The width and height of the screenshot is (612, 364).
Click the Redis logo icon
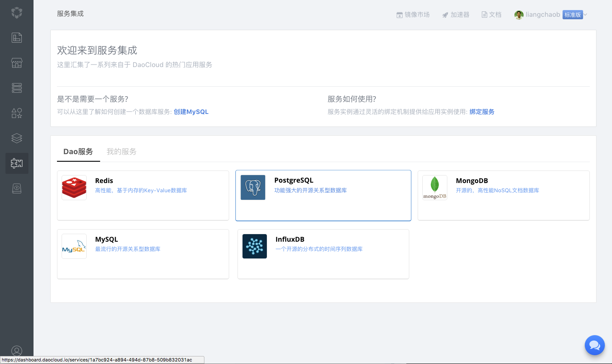(74, 188)
